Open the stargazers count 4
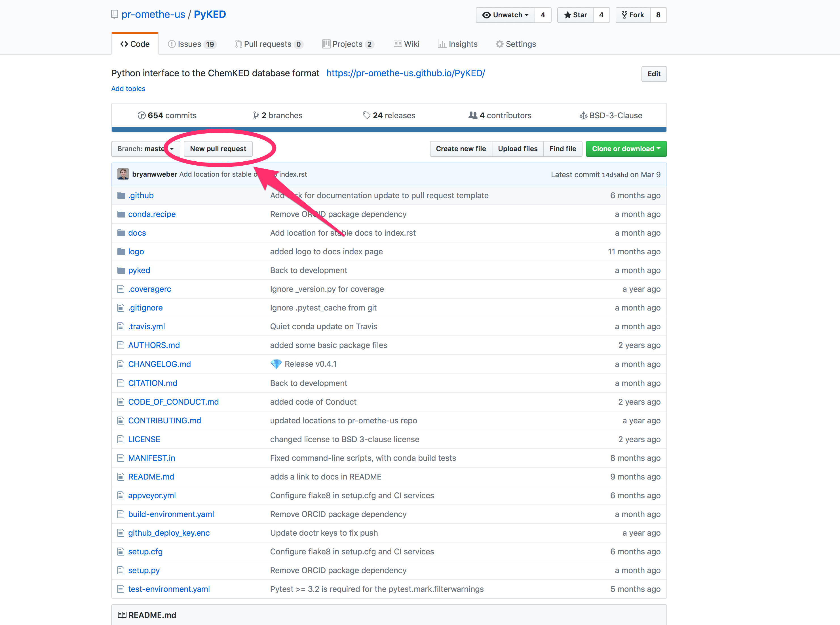Image resolution: width=840 pixels, height=625 pixels. [601, 15]
